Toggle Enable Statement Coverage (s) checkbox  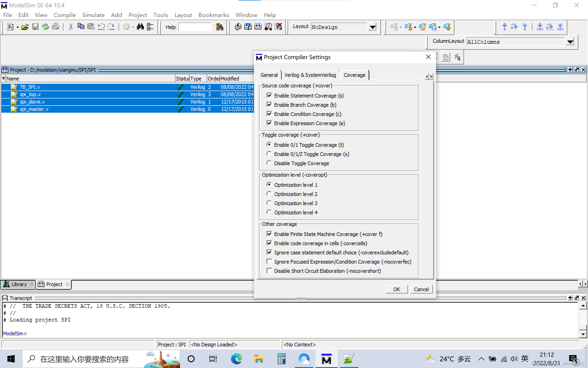click(269, 95)
